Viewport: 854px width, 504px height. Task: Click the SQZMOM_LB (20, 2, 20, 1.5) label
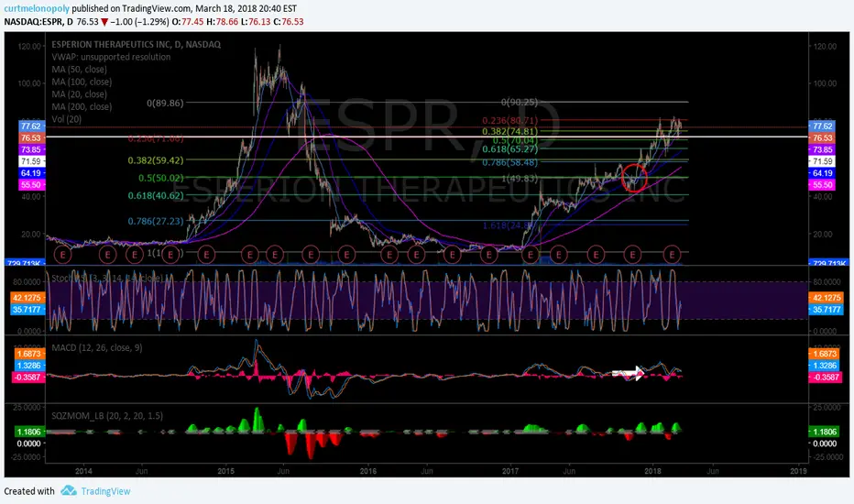pyautogui.click(x=107, y=416)
